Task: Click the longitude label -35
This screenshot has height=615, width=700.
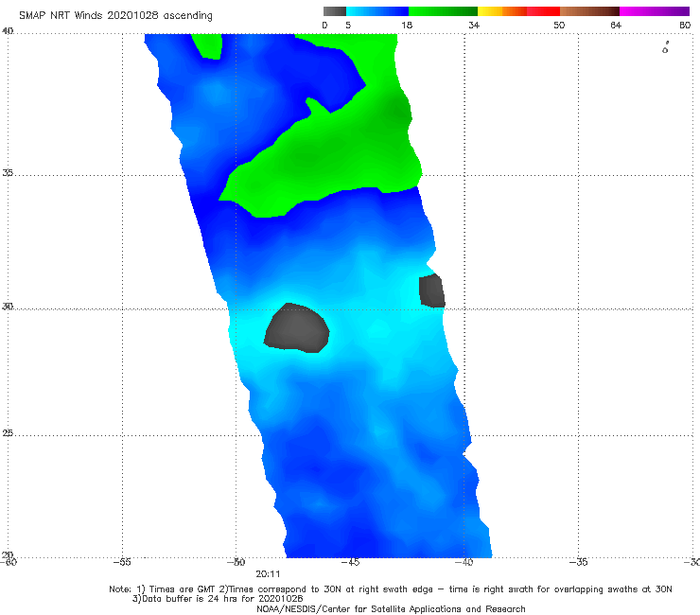Action: tap(578, 562)
